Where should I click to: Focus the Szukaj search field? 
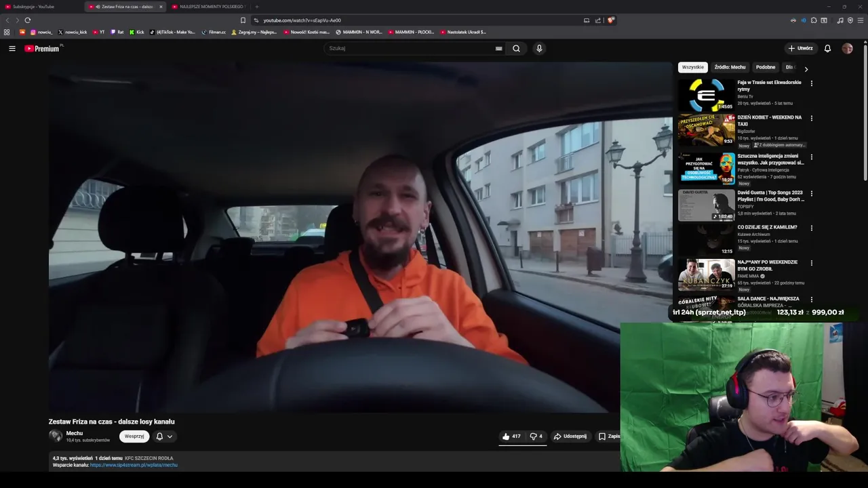coord(410,48)
